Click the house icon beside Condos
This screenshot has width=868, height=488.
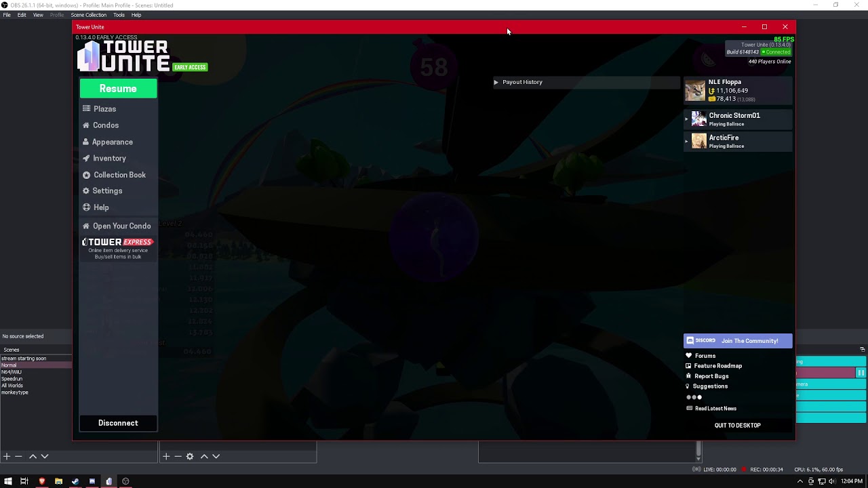(x=86, y=125)
